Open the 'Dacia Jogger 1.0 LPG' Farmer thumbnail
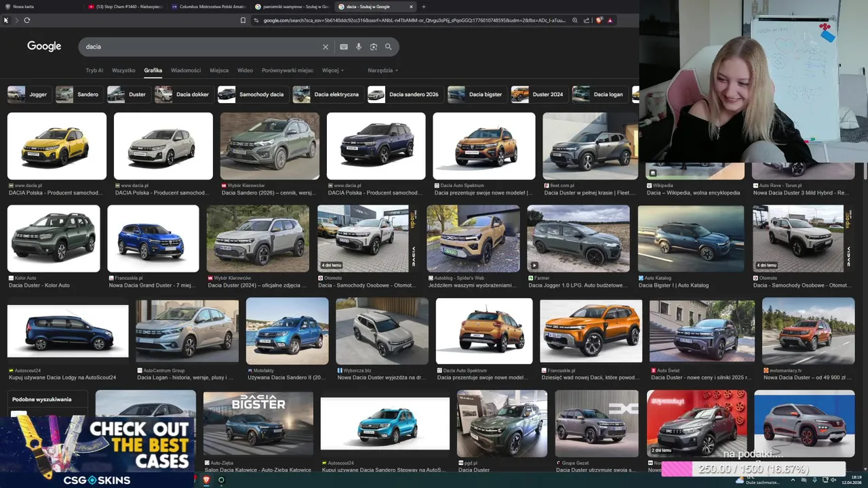This screenshot has width=868, height=488. pos(578,239)
